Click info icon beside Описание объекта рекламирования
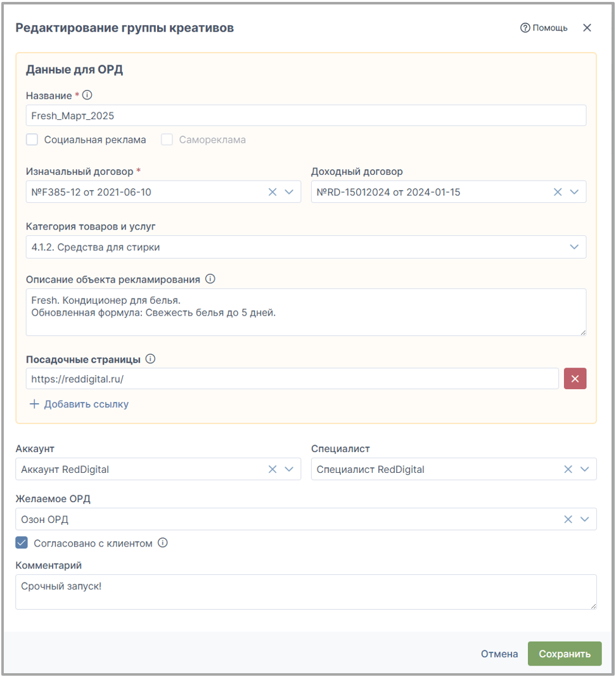 [x=210, y=279]
